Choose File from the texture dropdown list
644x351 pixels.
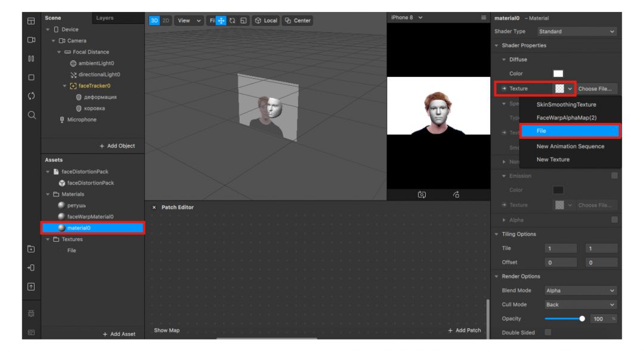(x=569, y=131)
